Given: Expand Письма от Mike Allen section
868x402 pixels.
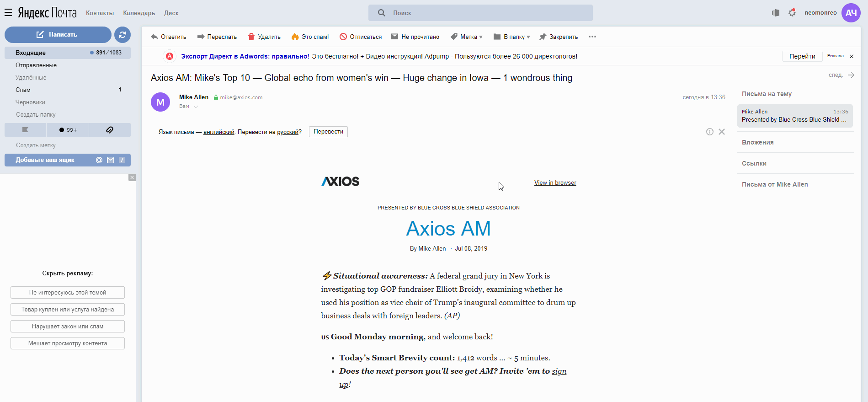Looking at the screenshot, I should 775,184.
